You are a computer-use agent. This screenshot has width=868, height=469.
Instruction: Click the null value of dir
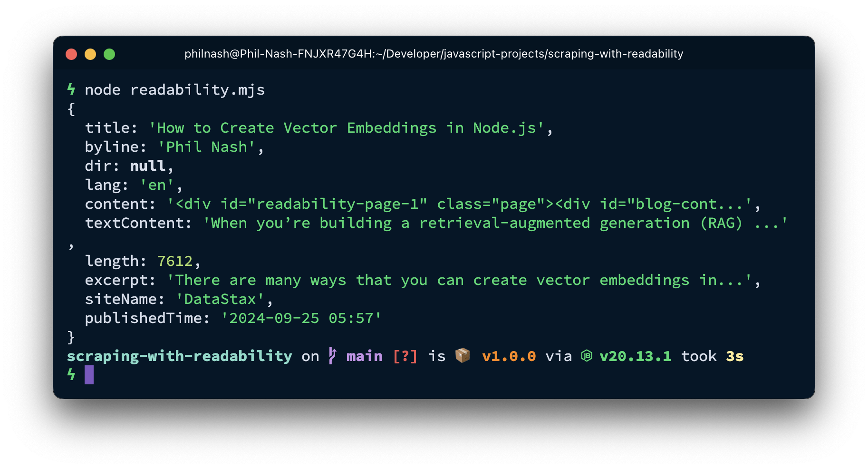coord(148,166)
